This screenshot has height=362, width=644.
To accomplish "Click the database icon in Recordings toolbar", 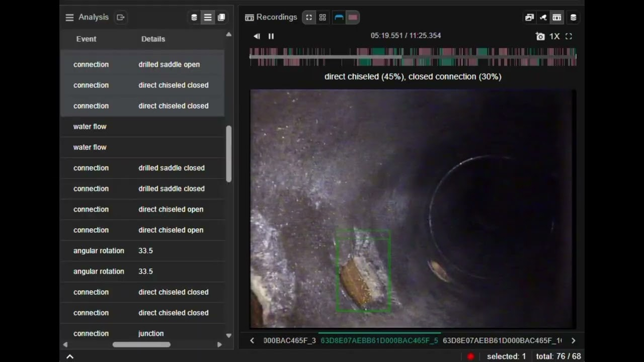I will tap(573, 18).
